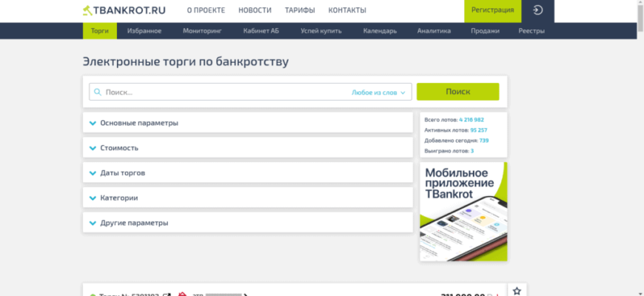Click the heading Электронные торги по банкротству

(x=186, y=61)
